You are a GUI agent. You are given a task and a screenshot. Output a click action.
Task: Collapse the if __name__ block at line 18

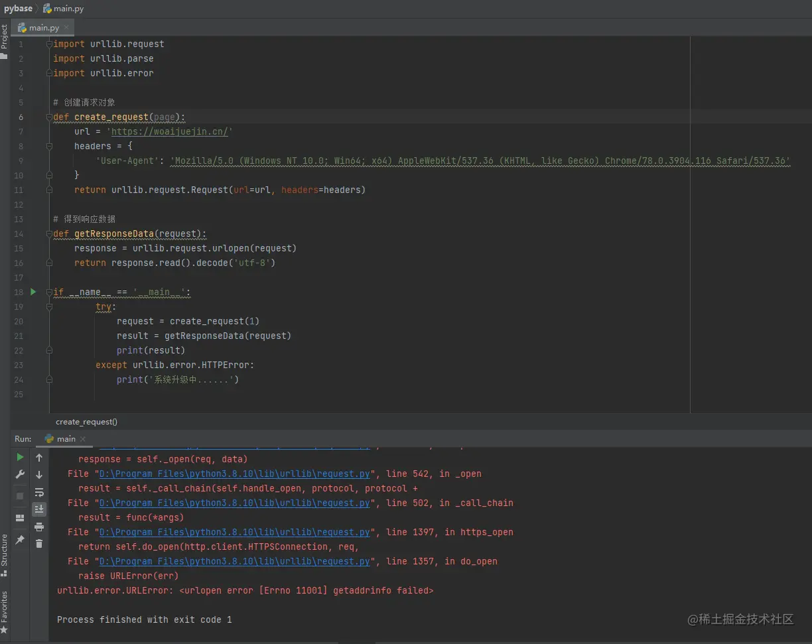(50, 292)
